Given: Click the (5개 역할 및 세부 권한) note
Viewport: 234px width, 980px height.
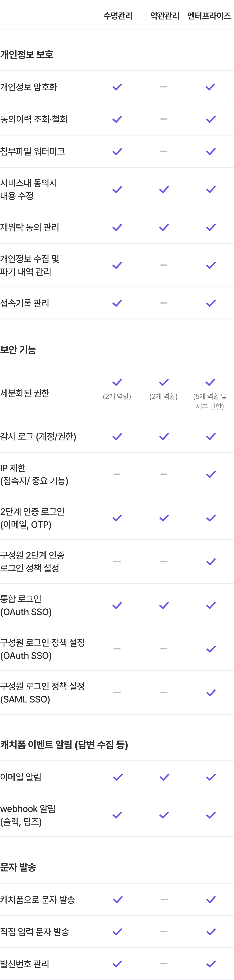Looking at the screenshot, I should pos(210,401).
